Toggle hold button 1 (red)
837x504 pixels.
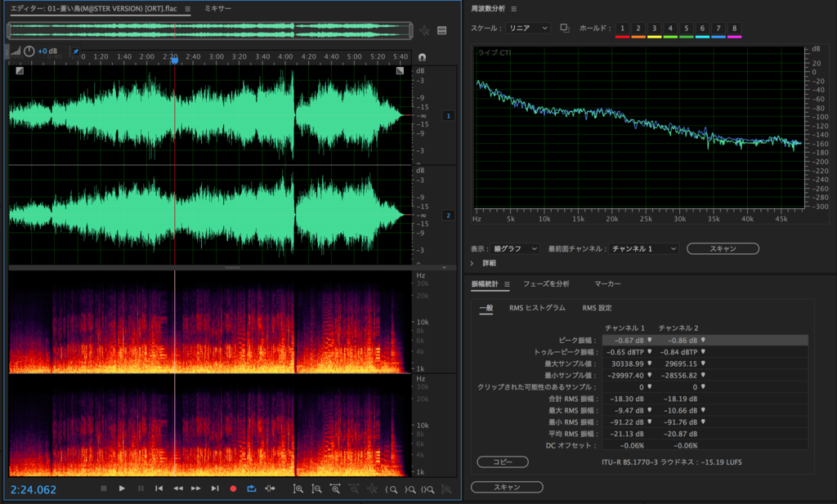622,29
